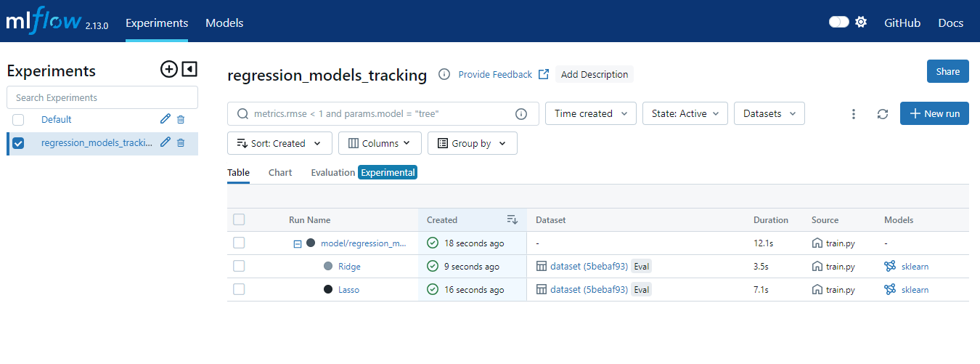This screenshot has width=980, height=364.
Task: Click the Share button
Action: 948,71
